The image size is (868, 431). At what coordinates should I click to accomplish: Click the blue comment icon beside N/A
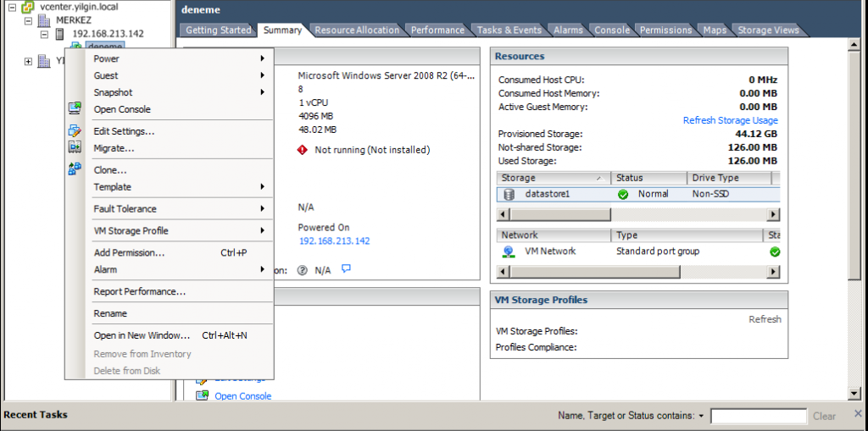(x=346, y=269)
